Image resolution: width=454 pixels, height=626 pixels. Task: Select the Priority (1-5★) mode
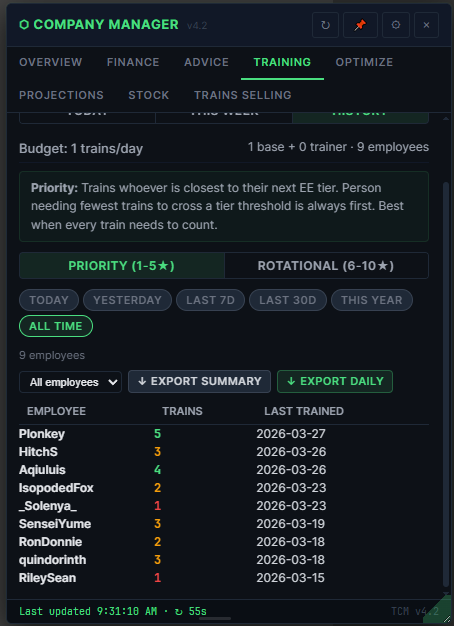point(122,265)
